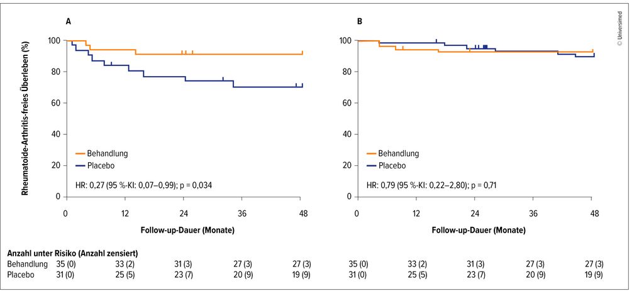Select the Behandlung row label in risk table
This screenshot has width=644, height=291.
click(27, 263)
